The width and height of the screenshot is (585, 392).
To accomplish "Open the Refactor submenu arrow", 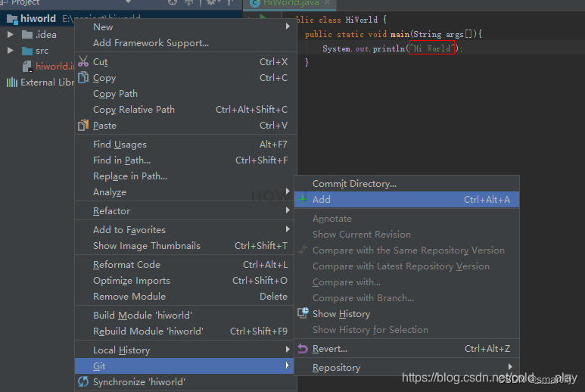I will click(288, 210).
